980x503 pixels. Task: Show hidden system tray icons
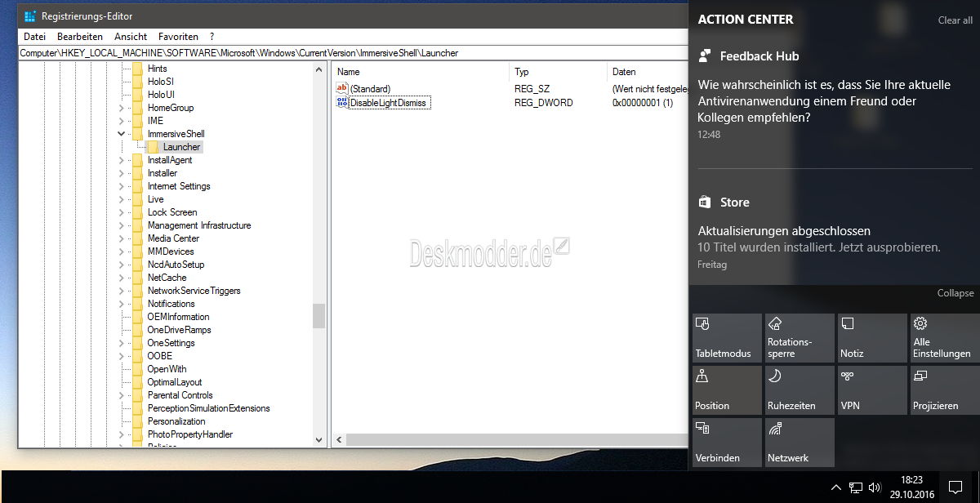(x=835, y=487)
